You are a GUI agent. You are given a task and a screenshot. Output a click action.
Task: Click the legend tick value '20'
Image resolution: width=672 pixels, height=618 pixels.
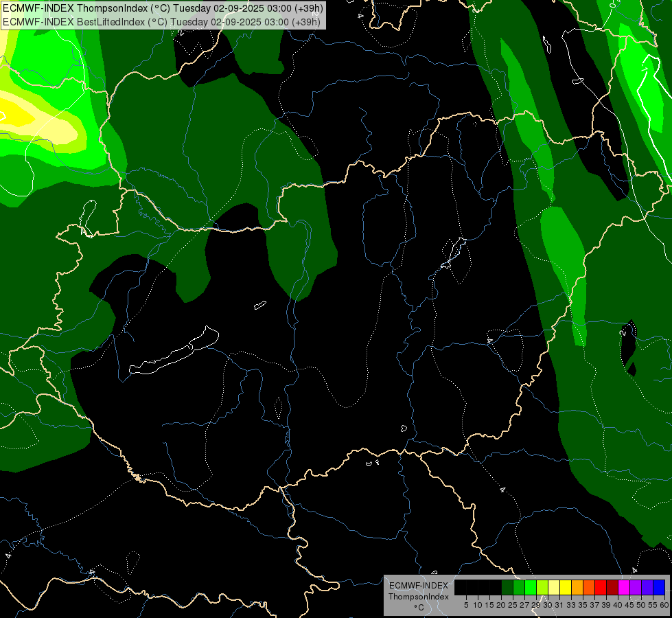[x=501, y=605]
